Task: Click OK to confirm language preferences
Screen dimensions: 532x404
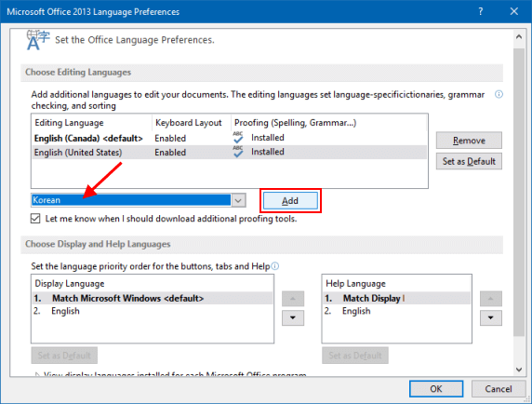Action: tap(436, 388)
